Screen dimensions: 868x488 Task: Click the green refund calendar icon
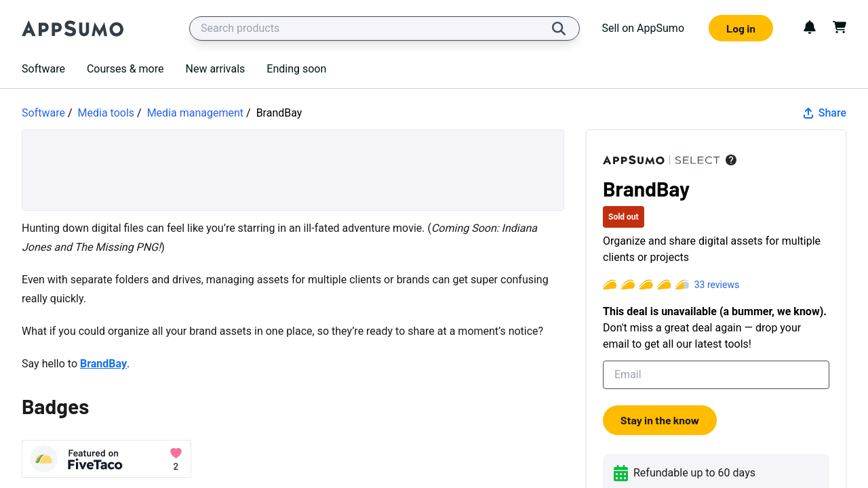[620, 473]
